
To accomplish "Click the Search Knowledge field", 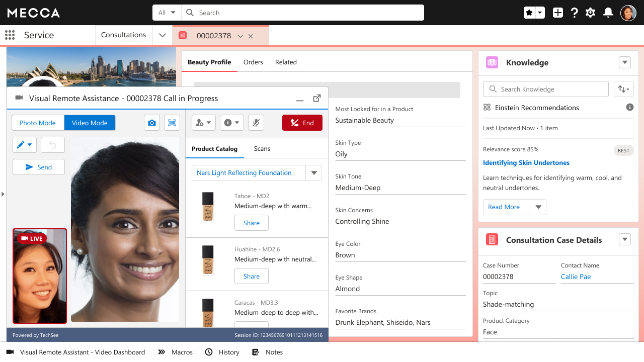I will pyautogui.click(x=546, y=89).
